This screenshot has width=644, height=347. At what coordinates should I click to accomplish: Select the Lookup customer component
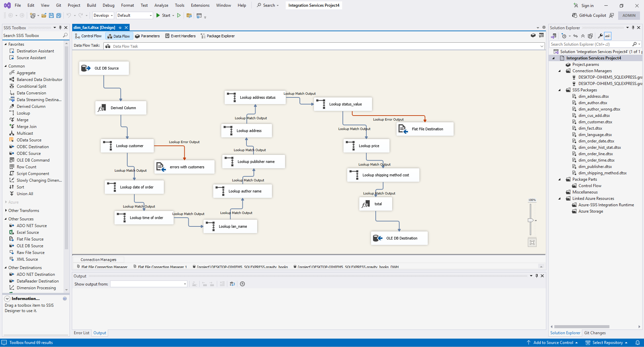pos(127,146)
